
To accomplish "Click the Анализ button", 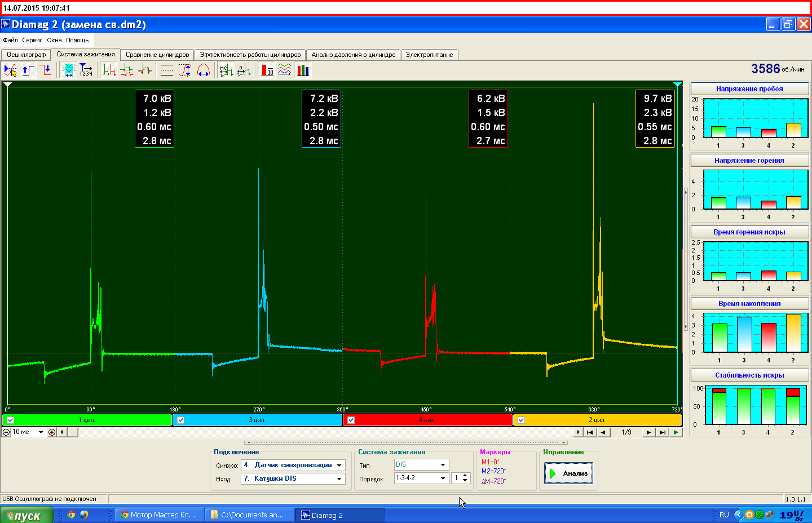I will (568, 473).
